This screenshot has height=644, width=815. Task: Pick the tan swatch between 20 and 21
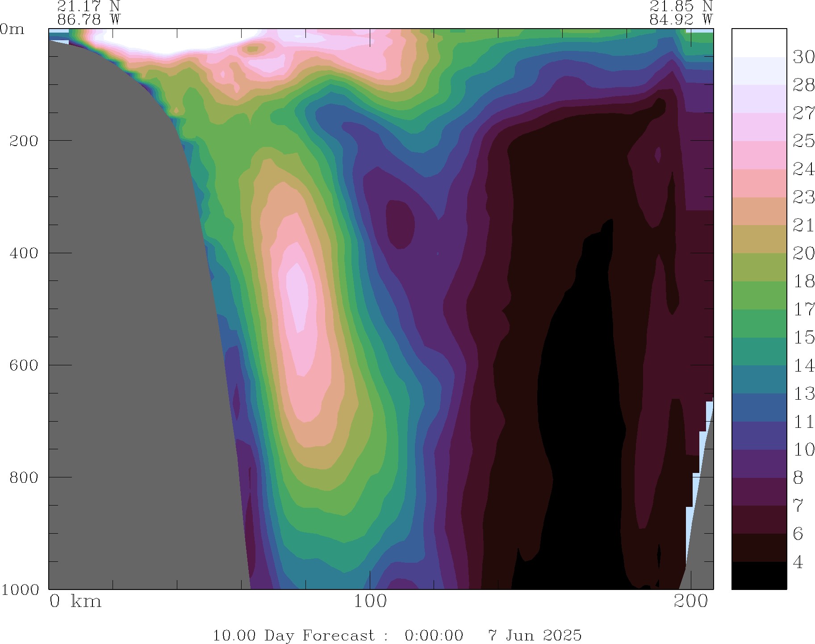pos(759,239)
